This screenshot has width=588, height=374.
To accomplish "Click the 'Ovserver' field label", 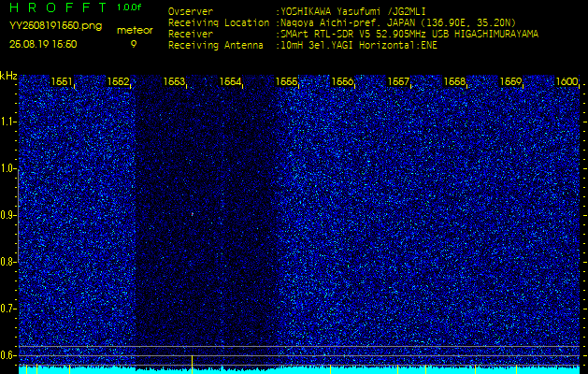I will pos(191,11).
